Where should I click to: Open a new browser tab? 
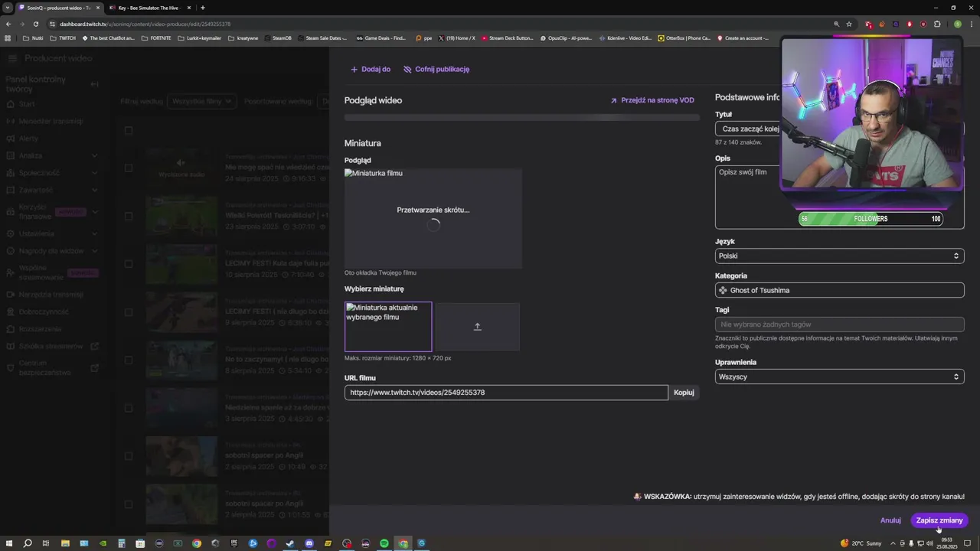point(202,8)
